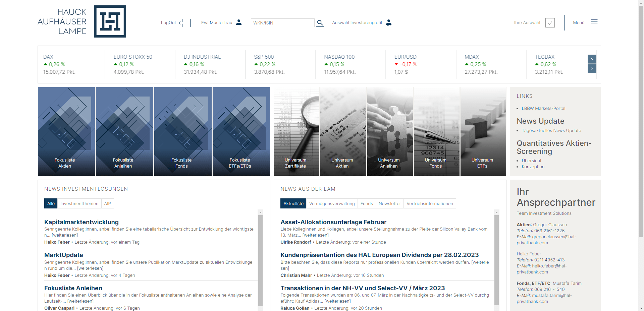Viewport: 644px width, 311px height.
Task: Show next indices with right arrow
Action: point(592,69)
